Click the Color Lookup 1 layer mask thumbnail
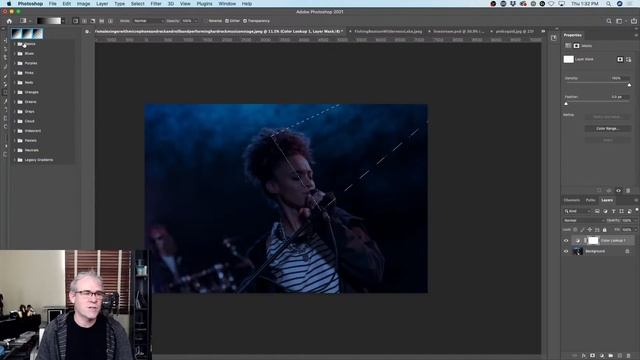The width and height of the screenshot is (640, 360). pos(593,241)
